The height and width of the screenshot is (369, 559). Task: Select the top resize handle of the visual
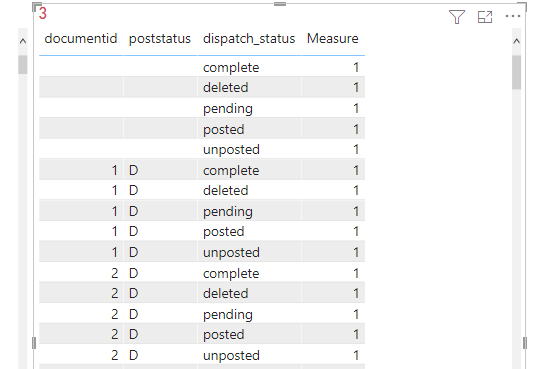coord(280,4)
